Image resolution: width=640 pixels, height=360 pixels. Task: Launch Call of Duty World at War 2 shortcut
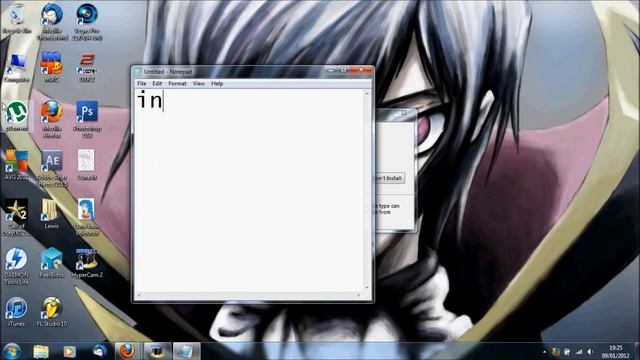[17, 217]
